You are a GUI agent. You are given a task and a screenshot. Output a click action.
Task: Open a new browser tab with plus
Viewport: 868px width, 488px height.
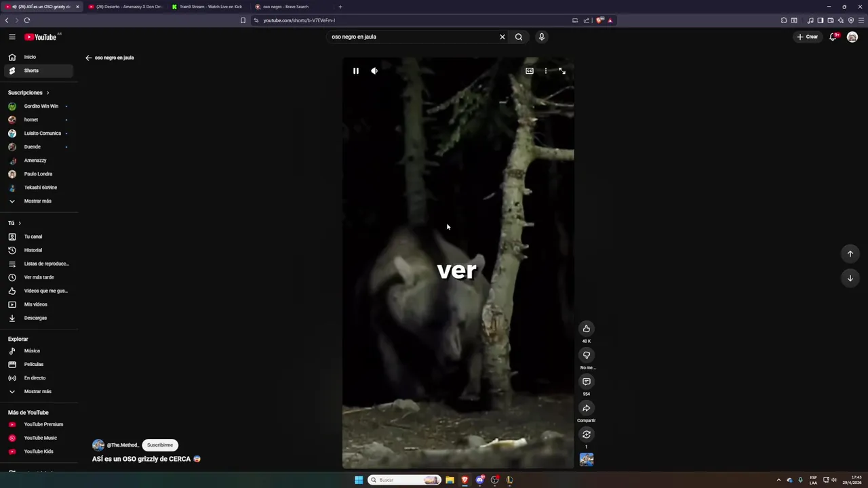click(340, 7)
